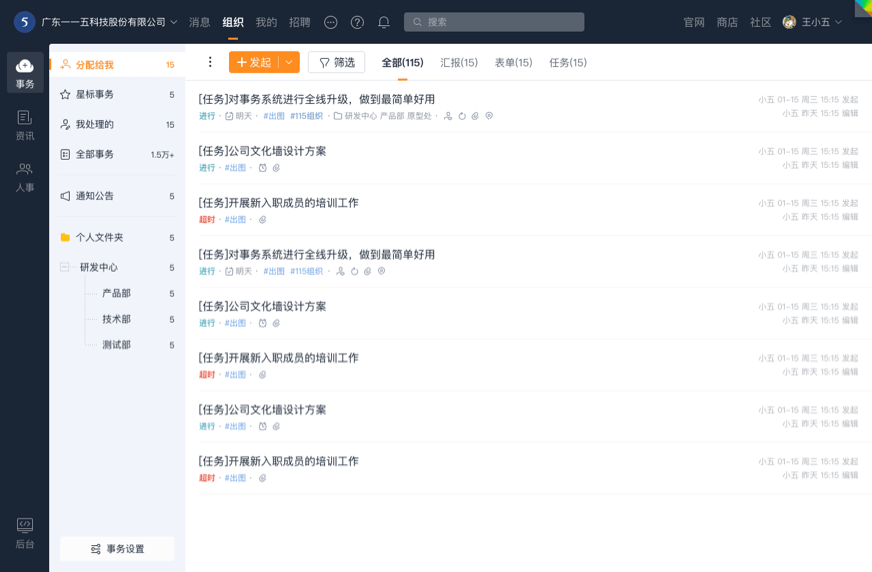
Task: Expand the company name dropdown
Action: pyautogui.click(x=174, y=22)
